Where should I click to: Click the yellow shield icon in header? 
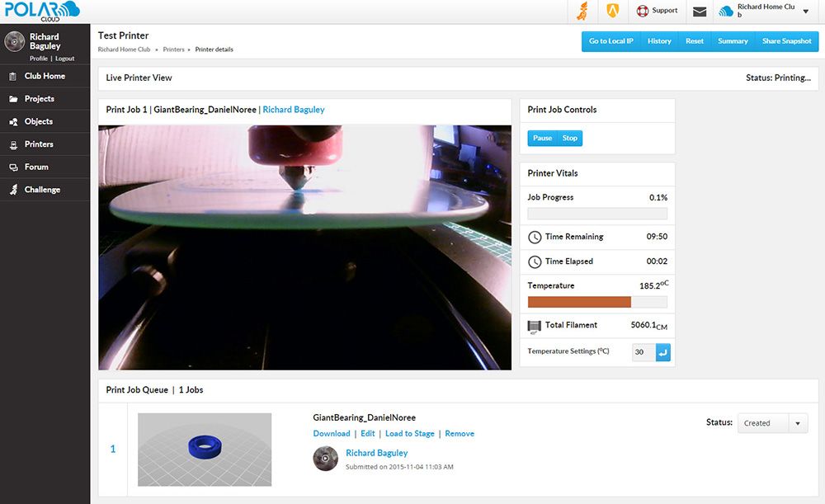(612, 11)
